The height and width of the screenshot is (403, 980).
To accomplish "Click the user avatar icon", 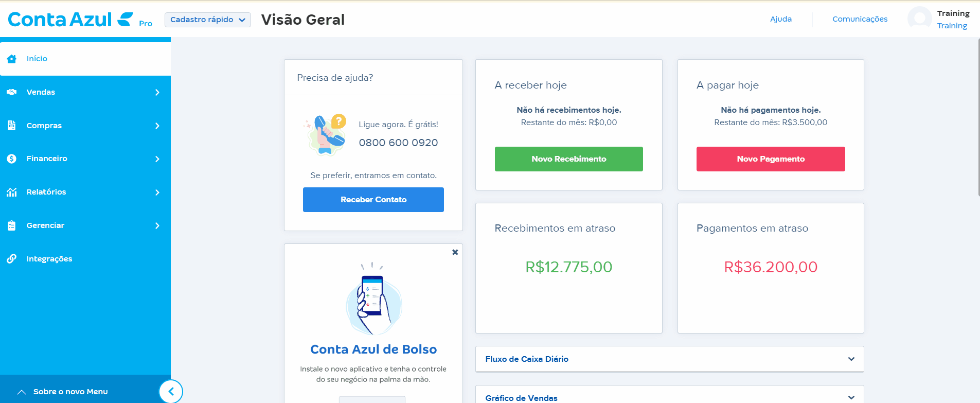I will coord(920,19).
